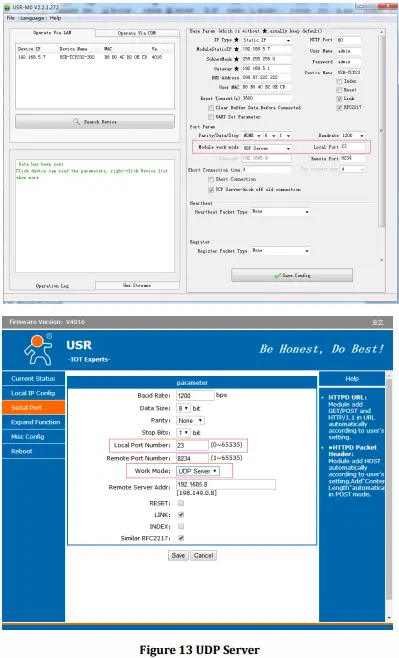Open Current Status page in web sidebar
This screenshot has width=399, height=658.
tap(33, 379)
